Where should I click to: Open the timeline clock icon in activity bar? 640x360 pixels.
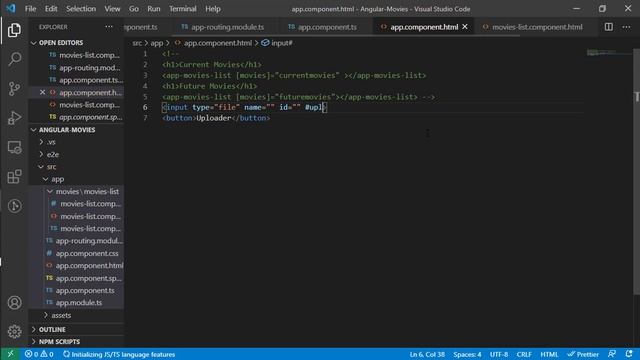point(14,206)
